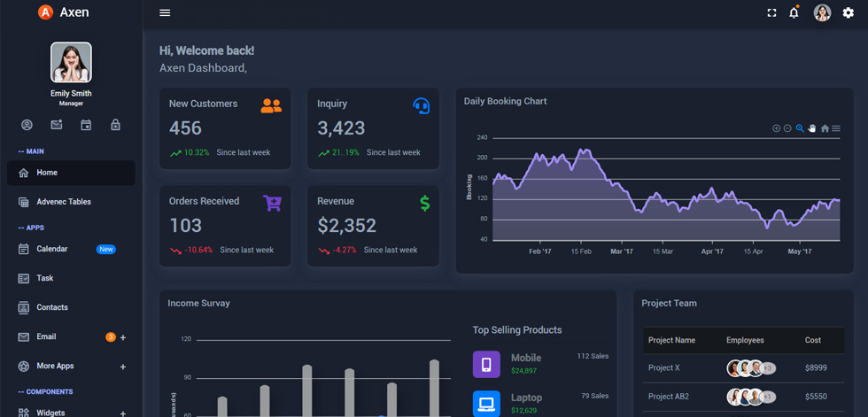The height and width of the screenshot is (417, 868).
Task: Click More Apps star icon
Action: pos(23,367)
